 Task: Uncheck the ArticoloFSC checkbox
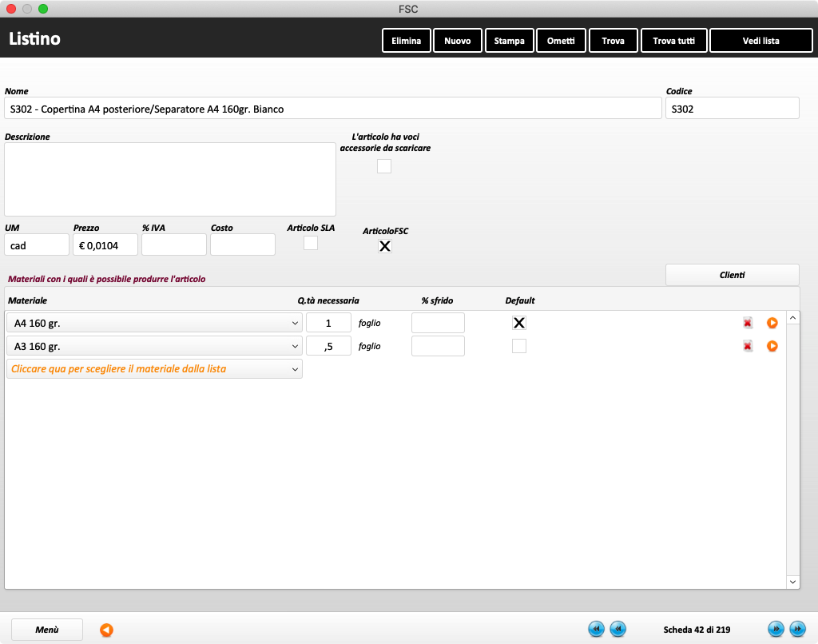tap(384, 246)
